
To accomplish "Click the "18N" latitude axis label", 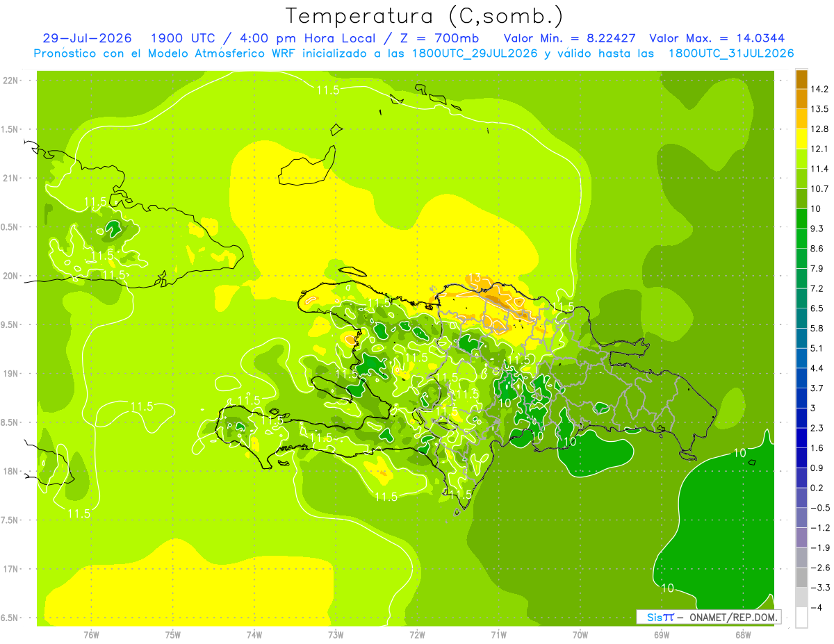I will pos(10,472).
